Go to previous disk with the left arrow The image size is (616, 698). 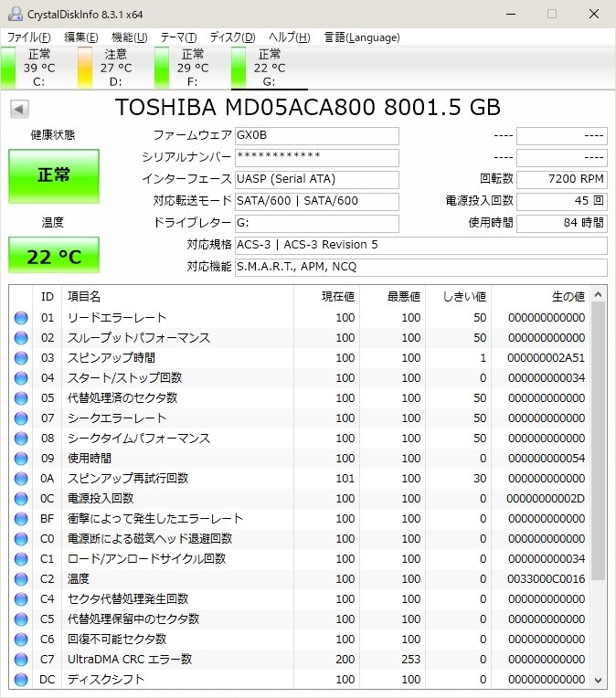pyautogui.click(x=19, y=109)
